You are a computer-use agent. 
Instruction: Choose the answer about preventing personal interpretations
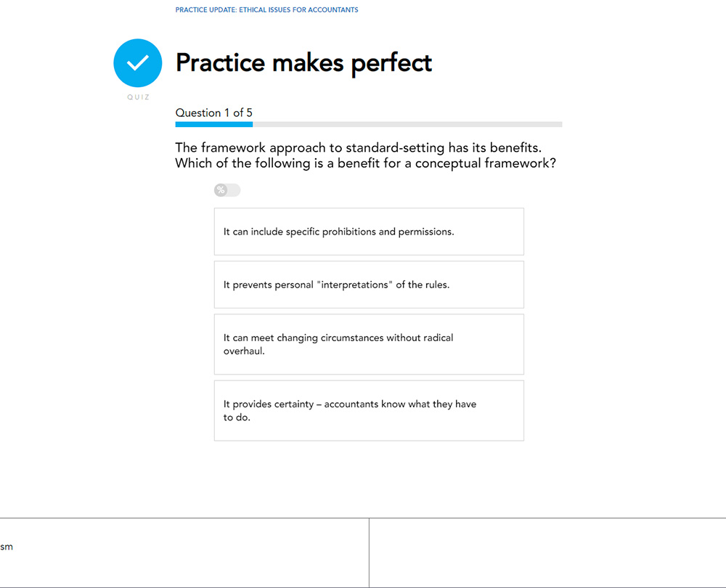point(369,285)
